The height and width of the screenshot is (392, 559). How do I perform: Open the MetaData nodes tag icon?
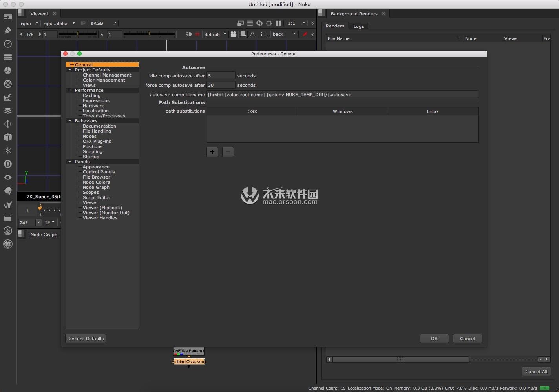click(x=7, y=191)
